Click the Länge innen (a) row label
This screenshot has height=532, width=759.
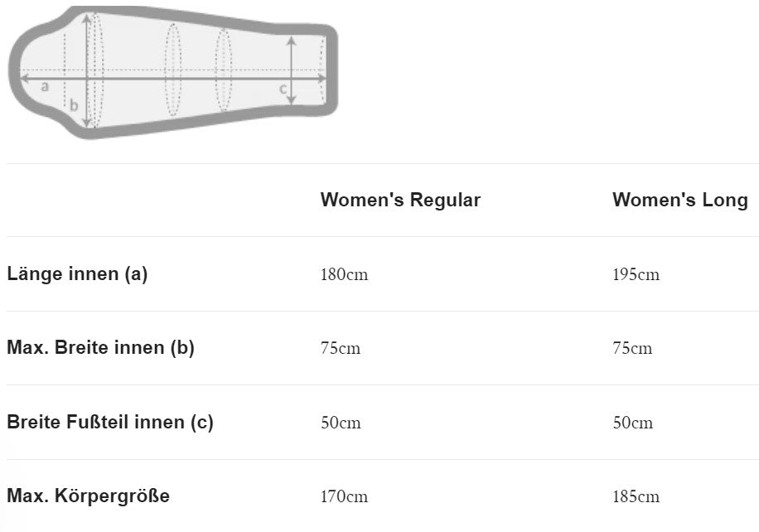pos(77,274)
